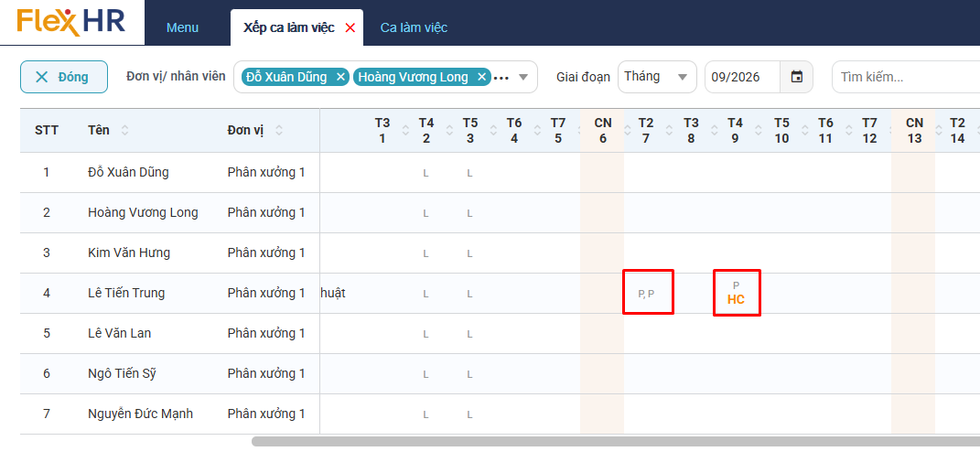Select Hoàng Vương Long in the table
Screen dimensions: 980x473
(x=143, y=212)
